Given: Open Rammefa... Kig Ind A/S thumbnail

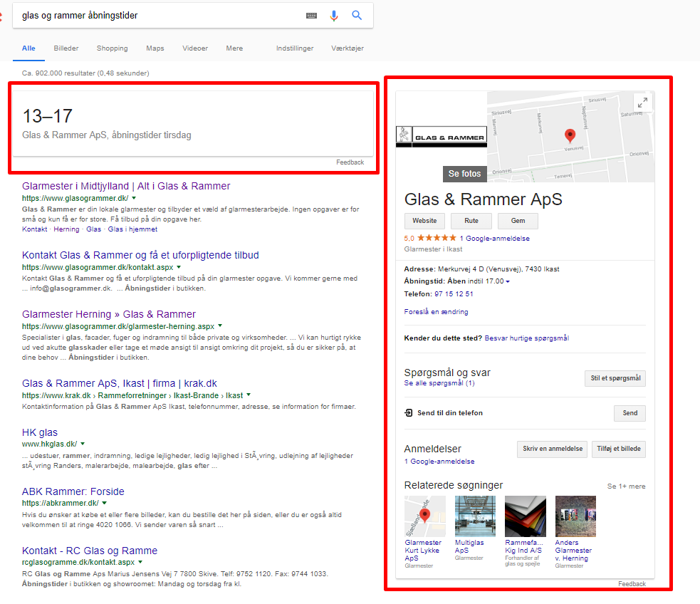Looking at the screenshot, I should [x=525, y=516].
